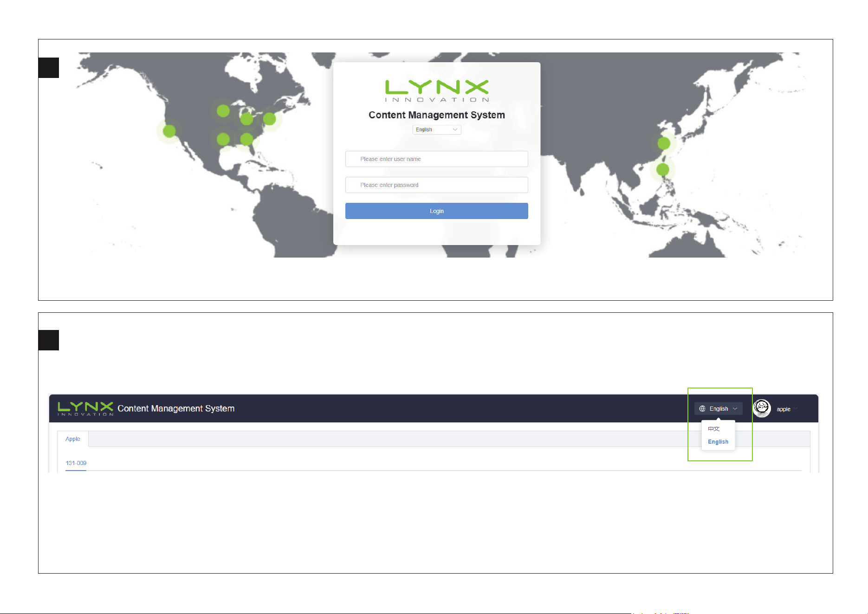Viewport: 868px width, 614px height.
Task: Click the user name input field
Action: (437, 159)
